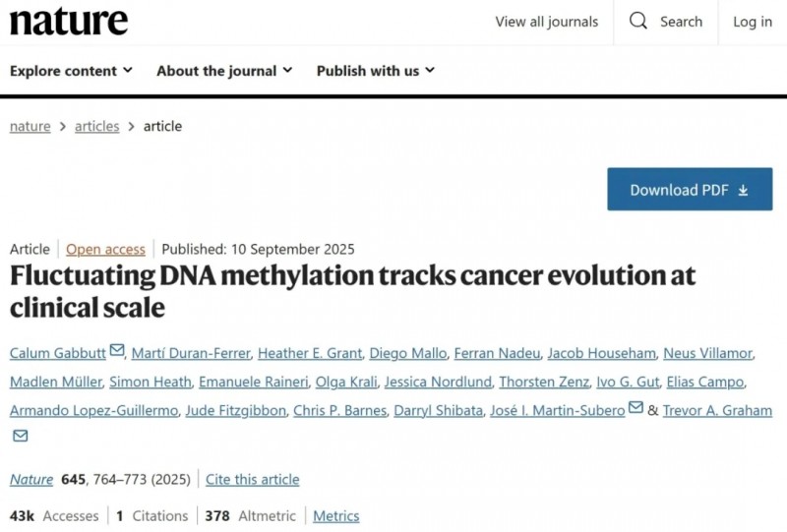Click envelope icon after José I. Martin-Subero
Image resolution: width=787 pixels, height=532 pixels.
click(x=636, y=408)
